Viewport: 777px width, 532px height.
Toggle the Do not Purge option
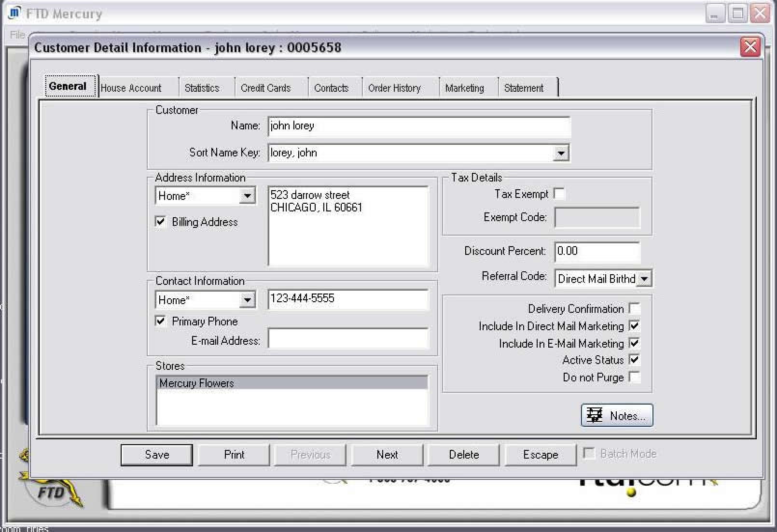tap(635, 377)
